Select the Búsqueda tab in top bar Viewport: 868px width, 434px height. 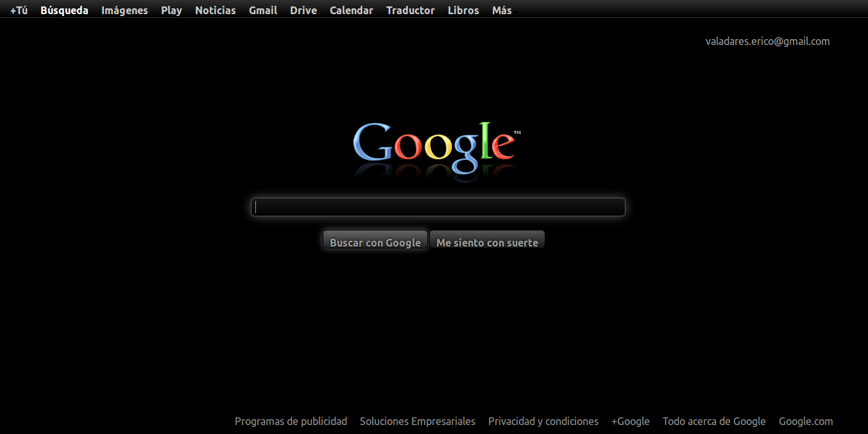coord(64,10)
